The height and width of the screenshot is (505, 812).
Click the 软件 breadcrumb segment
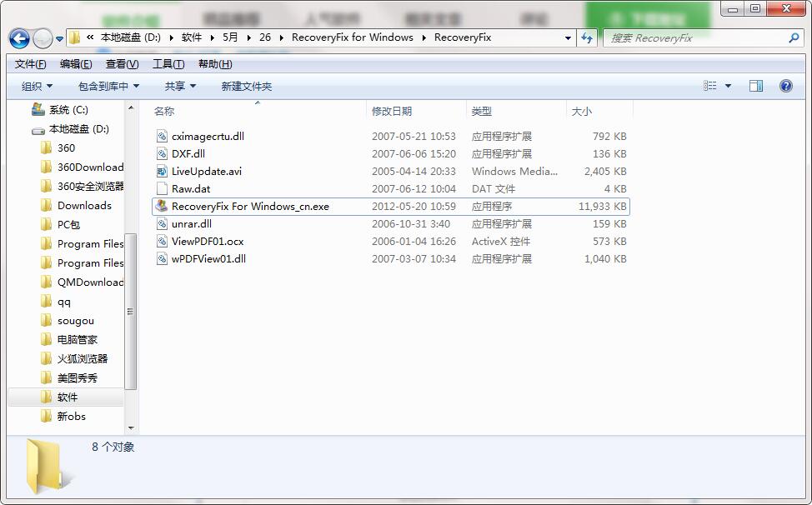click(x=192, y=37)
